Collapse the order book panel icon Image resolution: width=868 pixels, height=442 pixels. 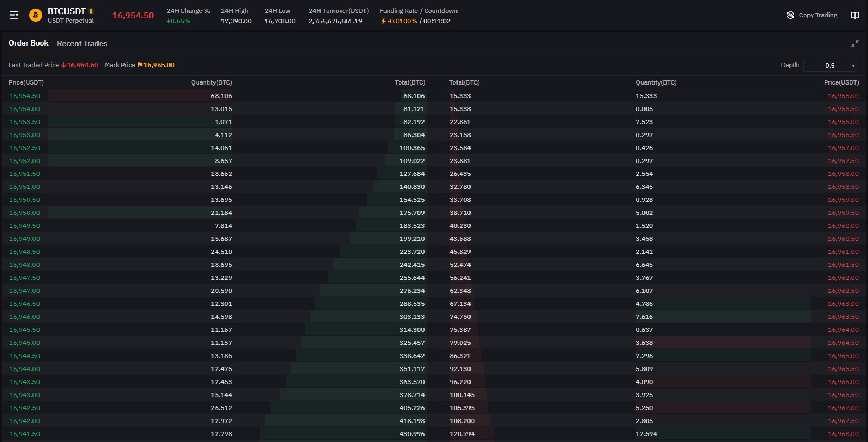click(x=855, y=43)
